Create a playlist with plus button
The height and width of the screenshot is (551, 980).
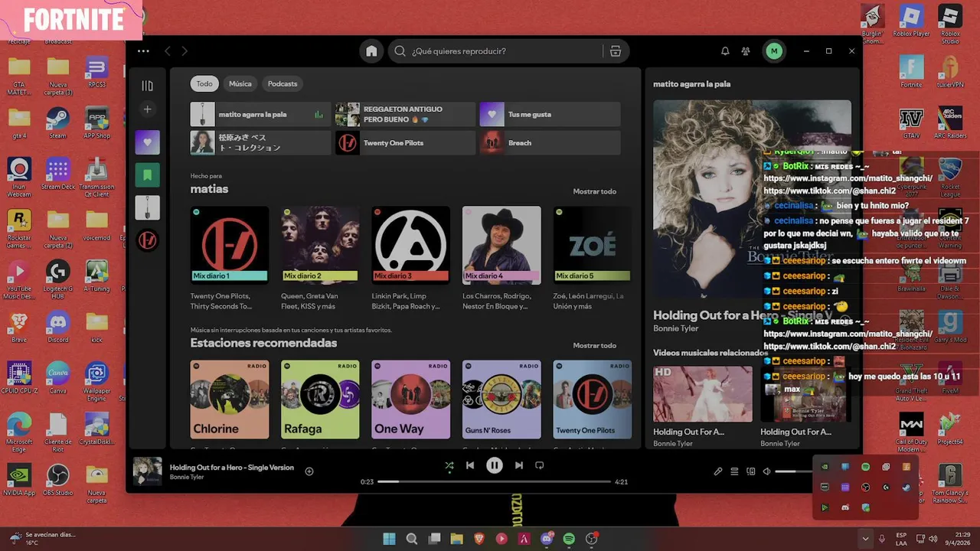[148, 109]
